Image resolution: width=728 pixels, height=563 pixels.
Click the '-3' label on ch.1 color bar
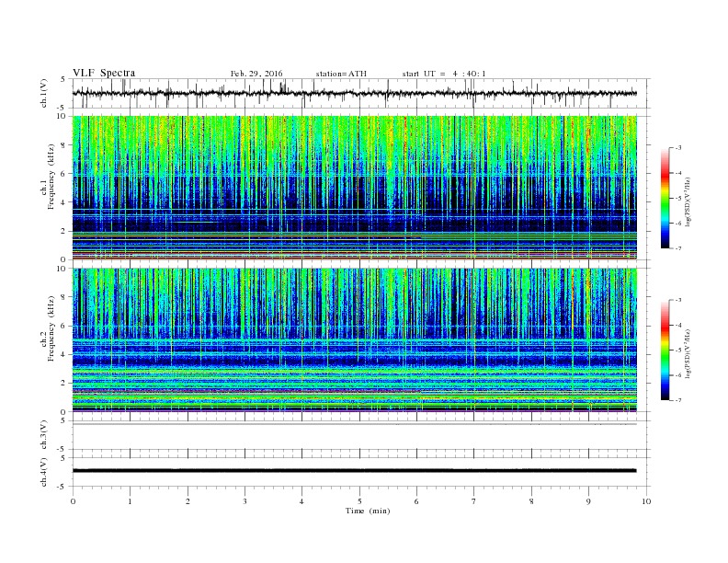(x=678, y=148)
